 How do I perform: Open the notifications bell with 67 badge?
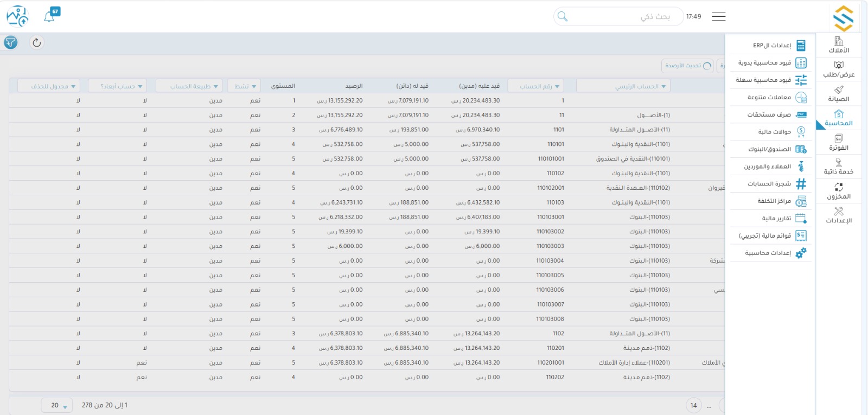(51, 15)
